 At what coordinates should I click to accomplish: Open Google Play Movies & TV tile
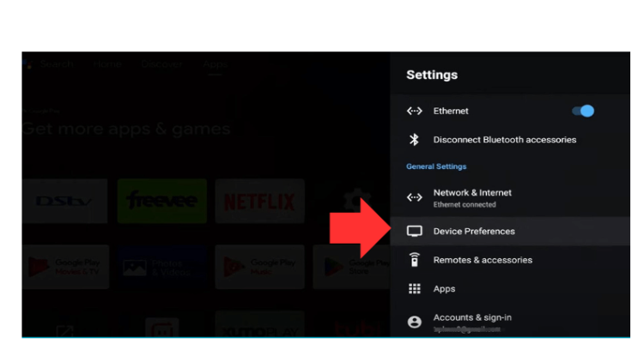66,267
